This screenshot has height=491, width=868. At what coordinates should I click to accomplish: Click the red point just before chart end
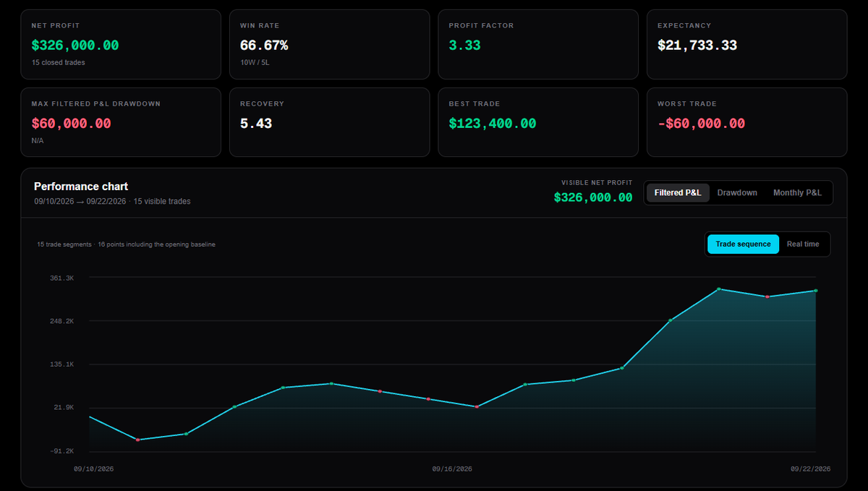pyautogui.click(x=767, y=296)
